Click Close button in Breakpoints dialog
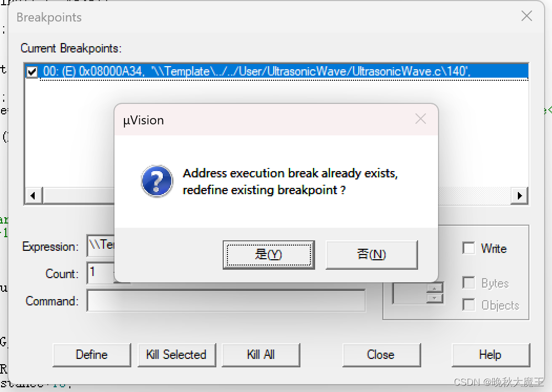 381,355
